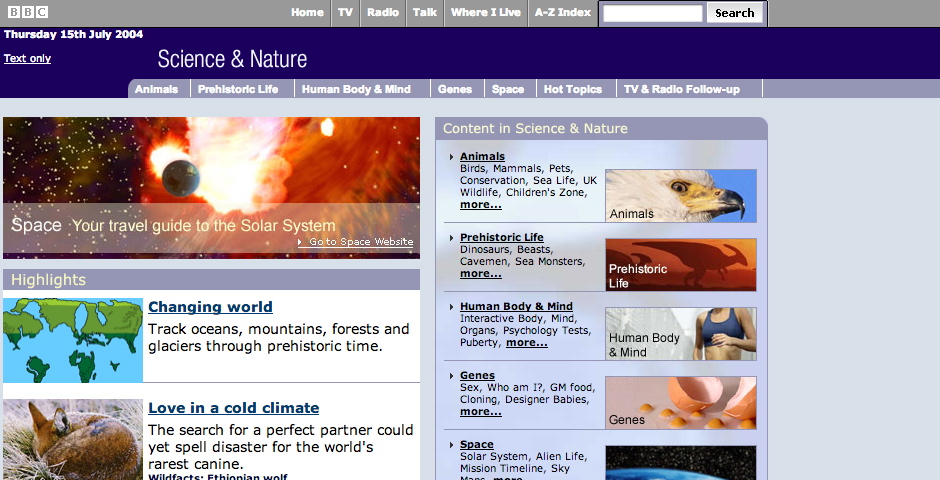Open the Animals tab
The width and height of the screenshot is (940, 480).
click(156, 89)
